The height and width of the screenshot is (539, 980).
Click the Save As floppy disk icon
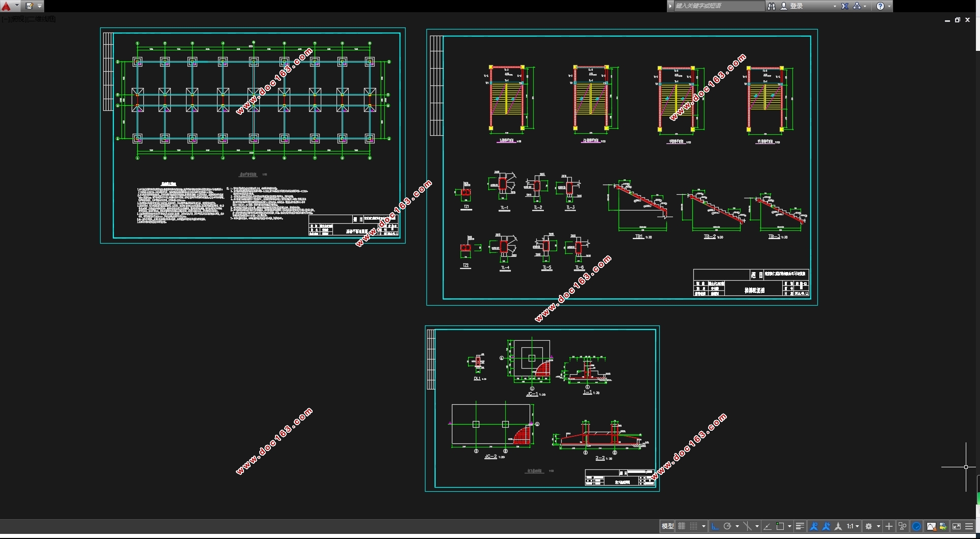tap(29, 6)
